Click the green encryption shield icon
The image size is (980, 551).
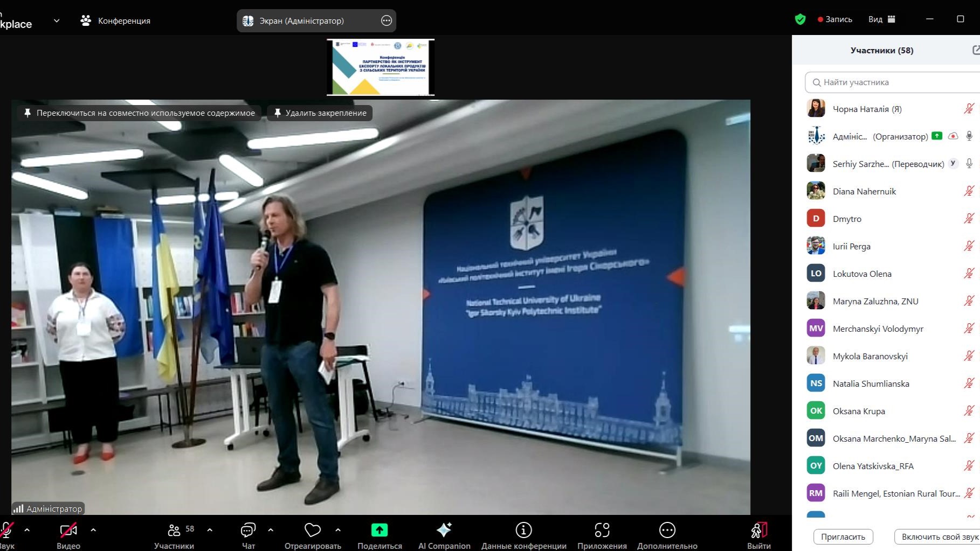(x=800, y=19)
